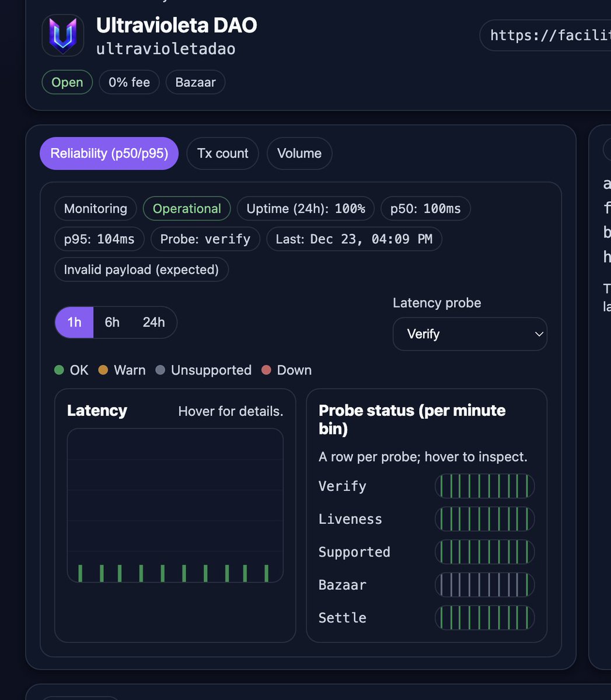Click the Liveness row label

click(x=350, y=519)
